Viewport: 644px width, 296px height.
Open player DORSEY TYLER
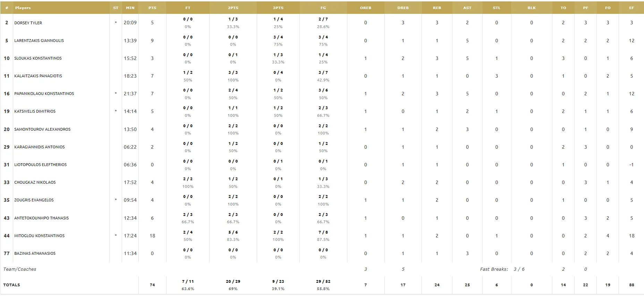click(x=28, y=23)
